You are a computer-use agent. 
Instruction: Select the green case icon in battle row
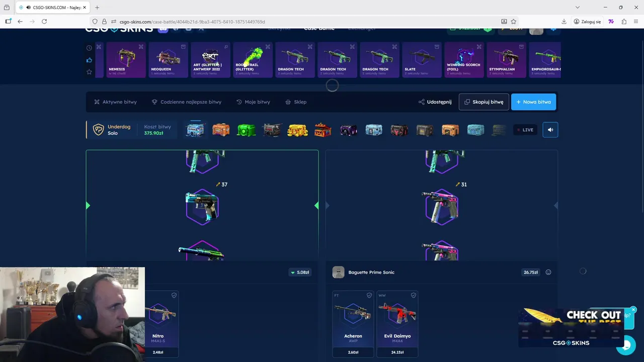click(247, 130)
